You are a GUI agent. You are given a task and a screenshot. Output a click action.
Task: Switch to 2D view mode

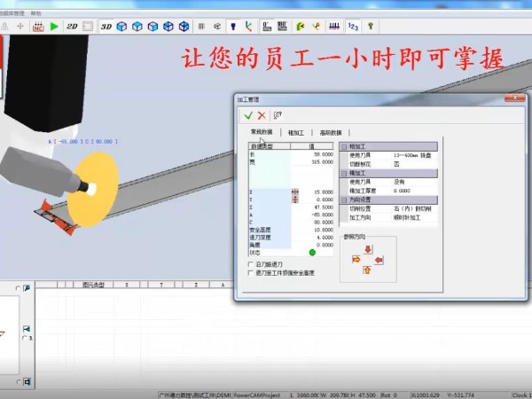(x=72, y=27)
